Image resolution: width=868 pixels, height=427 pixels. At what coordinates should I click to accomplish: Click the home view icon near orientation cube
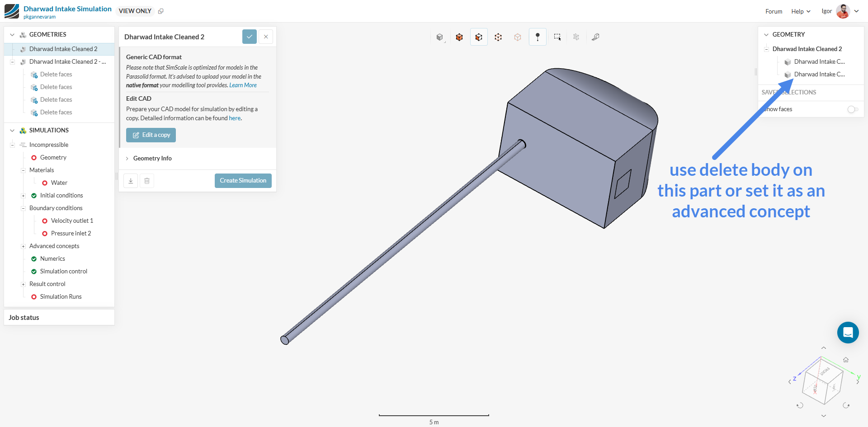(x=845, y=360)
